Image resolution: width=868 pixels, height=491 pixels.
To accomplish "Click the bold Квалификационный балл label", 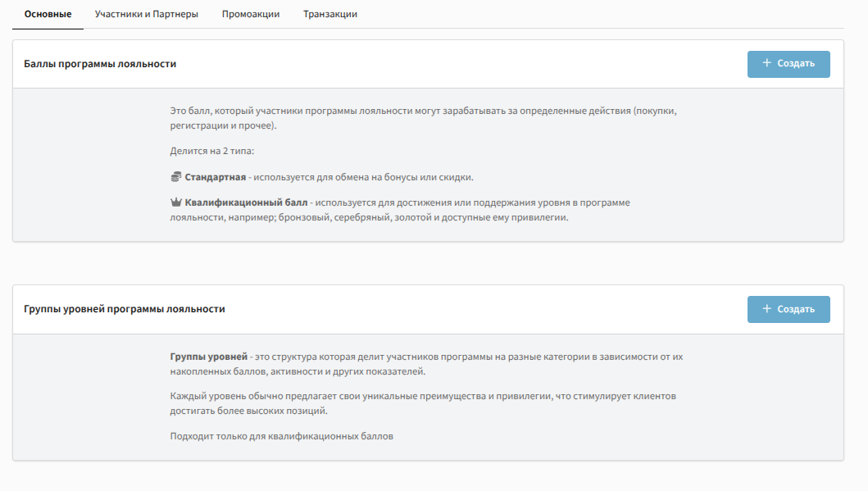I will click(246, 202).
